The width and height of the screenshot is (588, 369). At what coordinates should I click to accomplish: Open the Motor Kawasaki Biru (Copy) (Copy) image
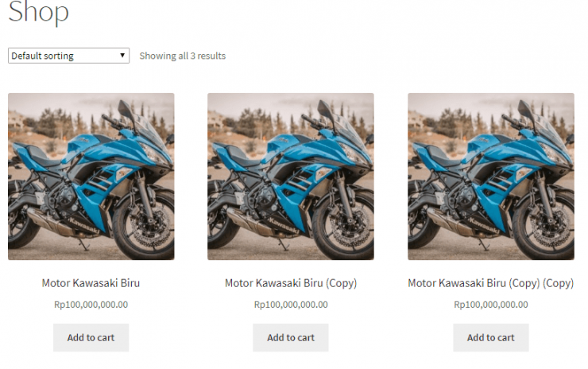click(x=491, y=177)
